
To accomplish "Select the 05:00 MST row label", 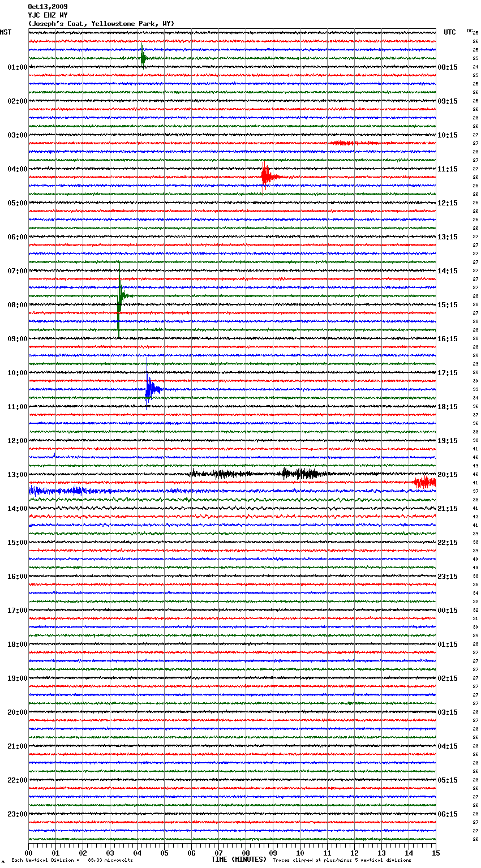I will click(x=18, y=203).
